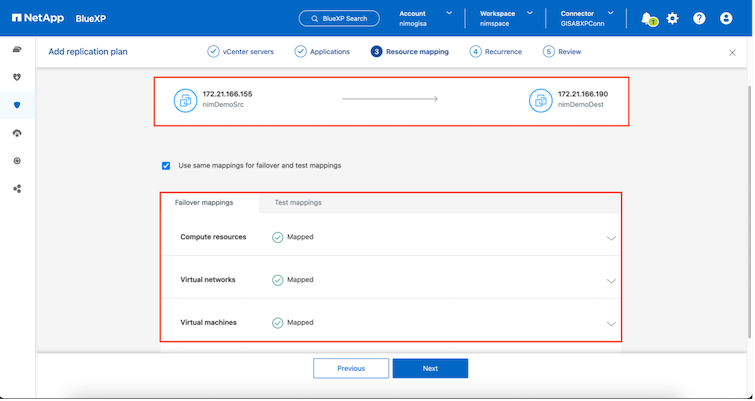Switch to the Test mappings tab
755x401 pixels.
click(x=298, y=202)
